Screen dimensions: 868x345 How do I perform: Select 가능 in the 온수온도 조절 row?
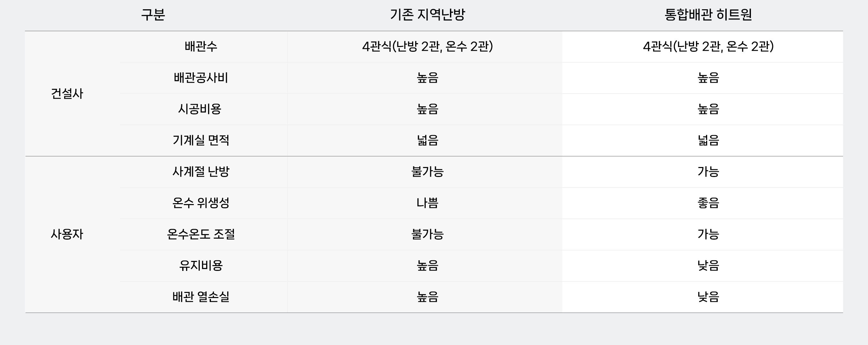point(708,234)
